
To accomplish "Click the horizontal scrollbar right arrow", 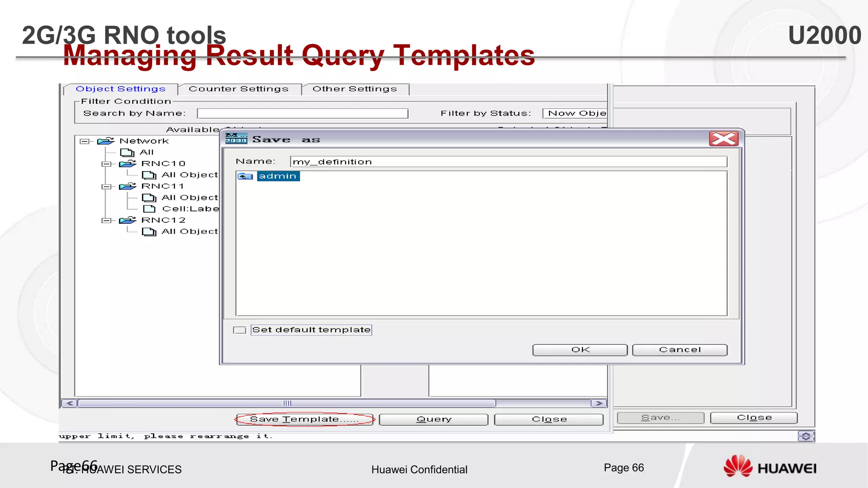I will [x=599, y=403].
